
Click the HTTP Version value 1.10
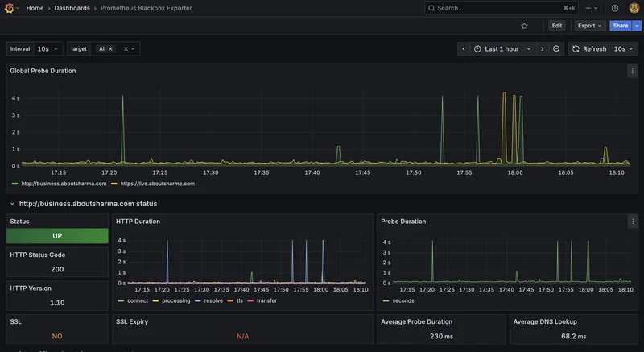[57, 303]
